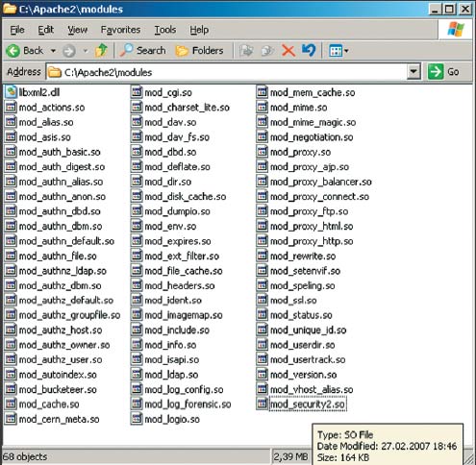Select the mod_ssl.so file icon

click(x=262, y=300)
